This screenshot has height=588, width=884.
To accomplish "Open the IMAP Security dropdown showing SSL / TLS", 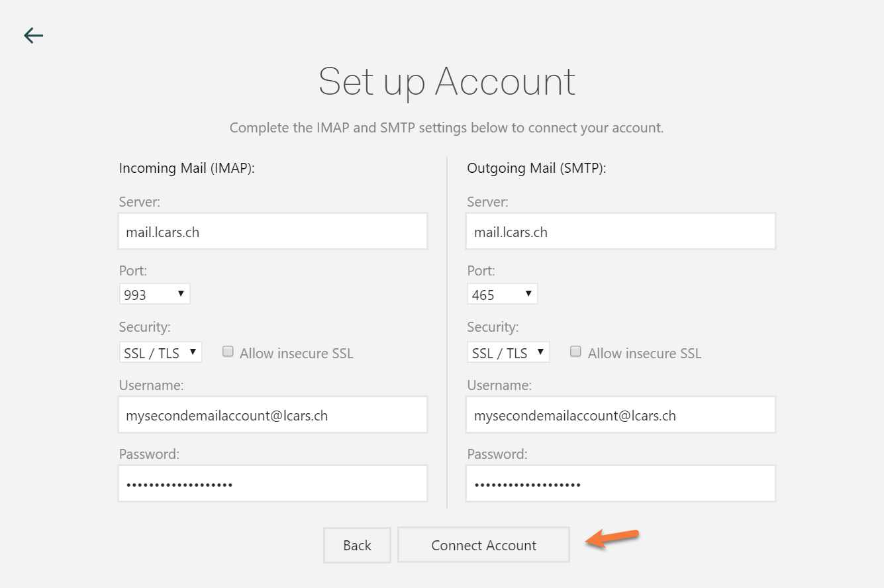I will click(x=160, y=352).
